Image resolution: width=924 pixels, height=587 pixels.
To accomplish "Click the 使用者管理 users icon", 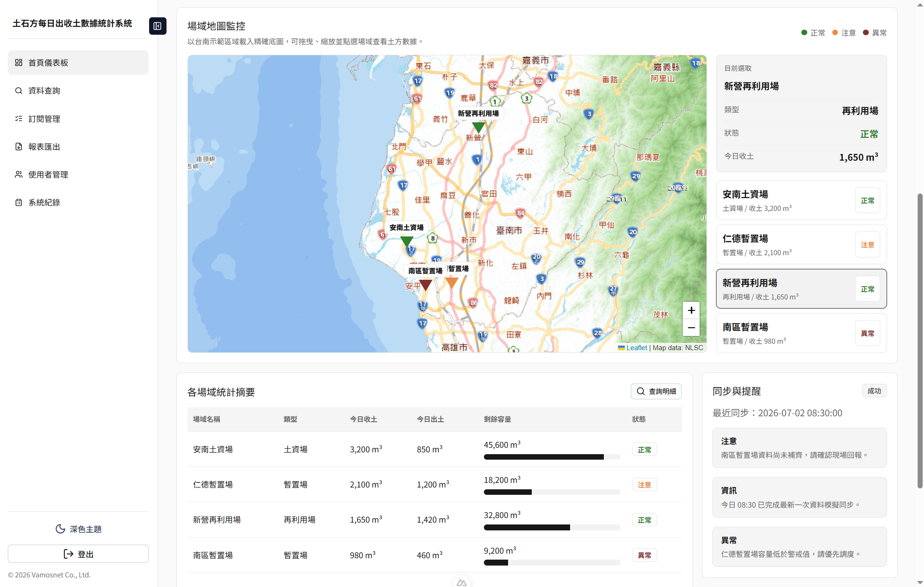I will [19, 174].
